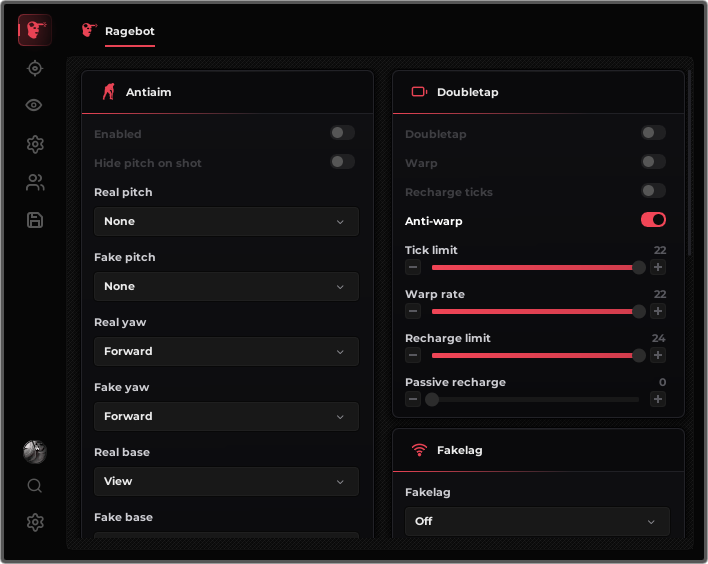Decrease Tick limit with minus button

tap(413, 267)
